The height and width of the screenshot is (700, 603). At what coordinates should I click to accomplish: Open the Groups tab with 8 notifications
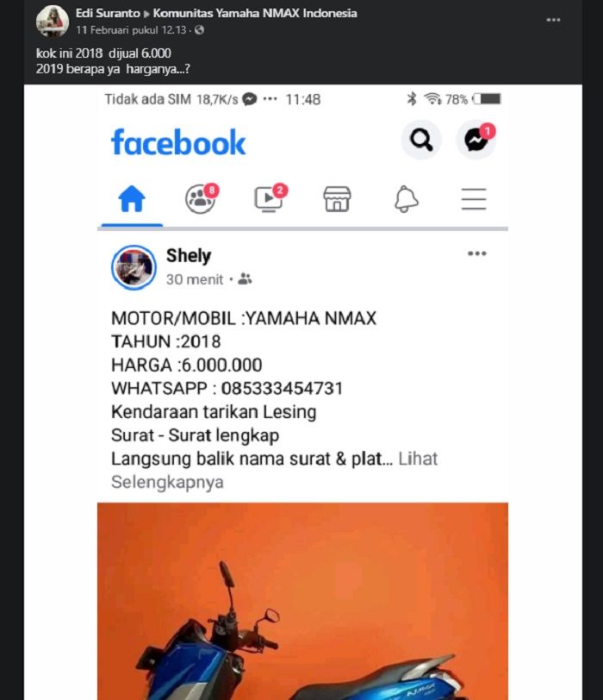pyautogui.click(x=202, y=197)
